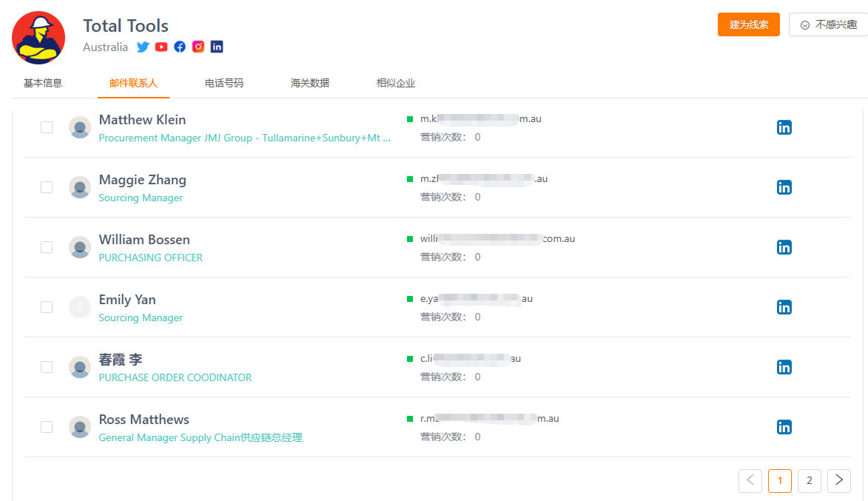The image size is (868, 501).
Task: Open Total Tools YouTube channel icon
Action: tap(161, 47)
